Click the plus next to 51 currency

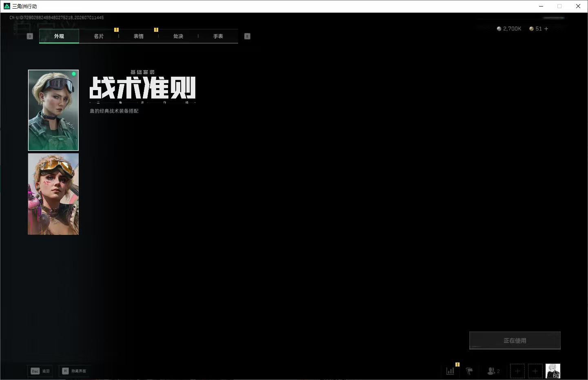pyautogui.click(x=546, y=29)
